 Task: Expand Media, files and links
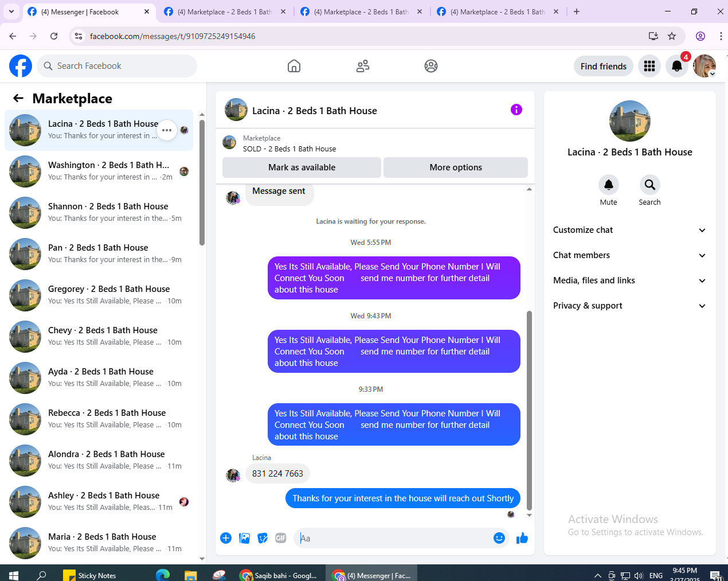[x=629, y=280]
